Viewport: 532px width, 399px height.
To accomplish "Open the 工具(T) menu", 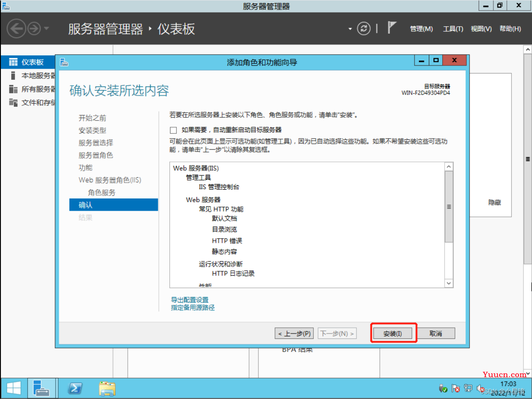I will coord(453,29).
